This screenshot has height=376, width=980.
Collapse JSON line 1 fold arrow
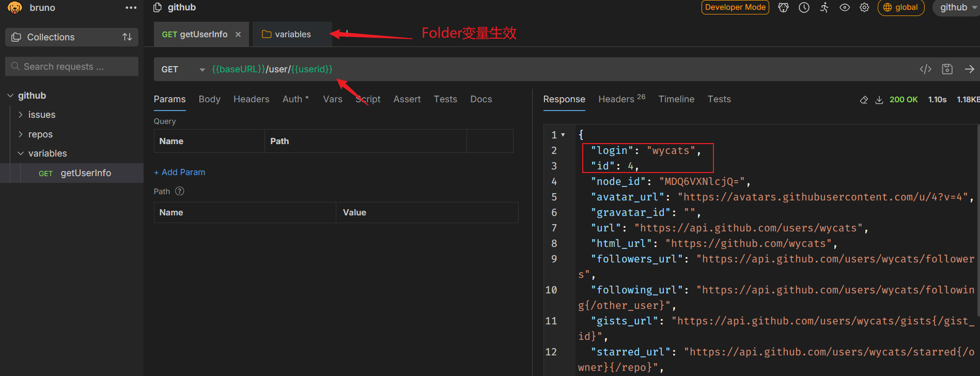[x=563, y=135]
